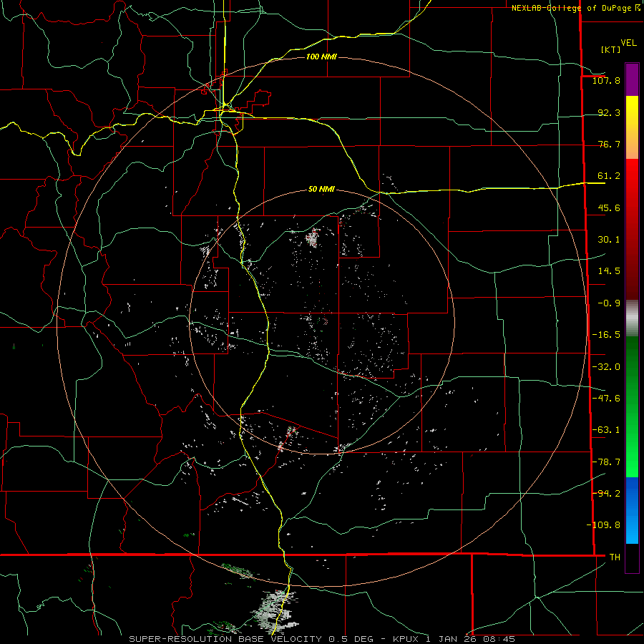Pick the blue segment of velocity color bar
This screenshot has height=644, width=644.
(632, 510)
